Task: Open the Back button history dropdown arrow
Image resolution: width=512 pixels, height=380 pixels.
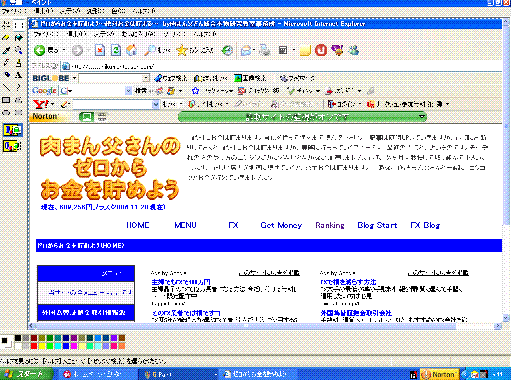Action: [x=64, y=51]
